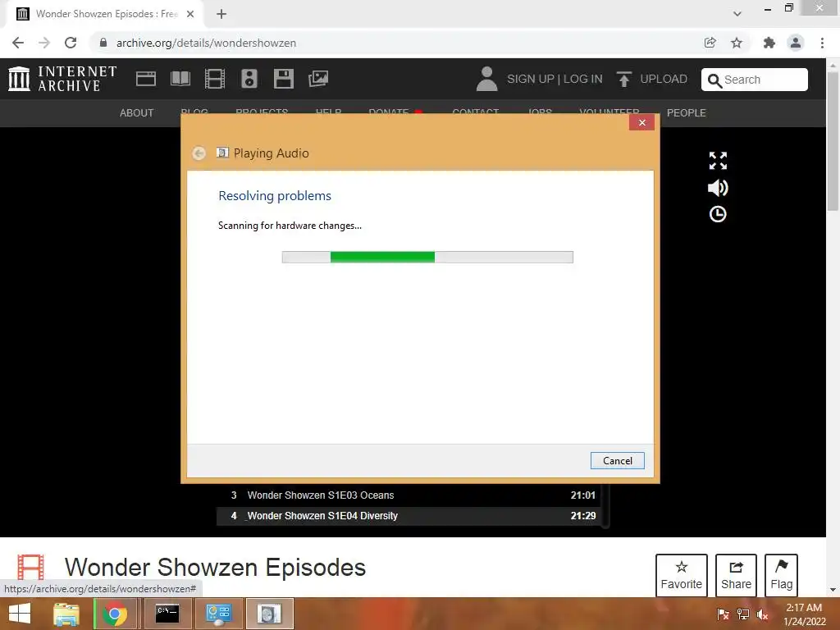Click LOG IN link
Screen dimensions: 840x630
583,79
